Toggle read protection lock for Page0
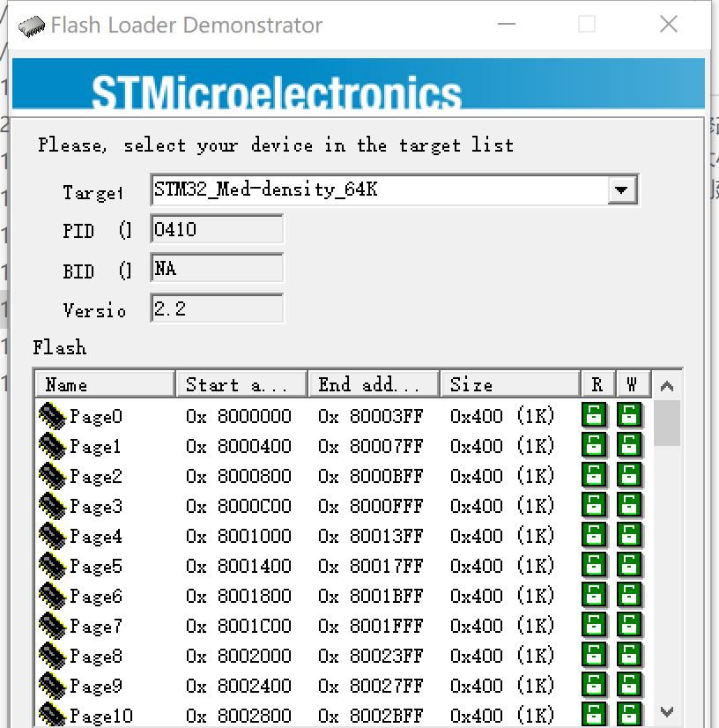The image size is (719, 728). click(595, 416)
